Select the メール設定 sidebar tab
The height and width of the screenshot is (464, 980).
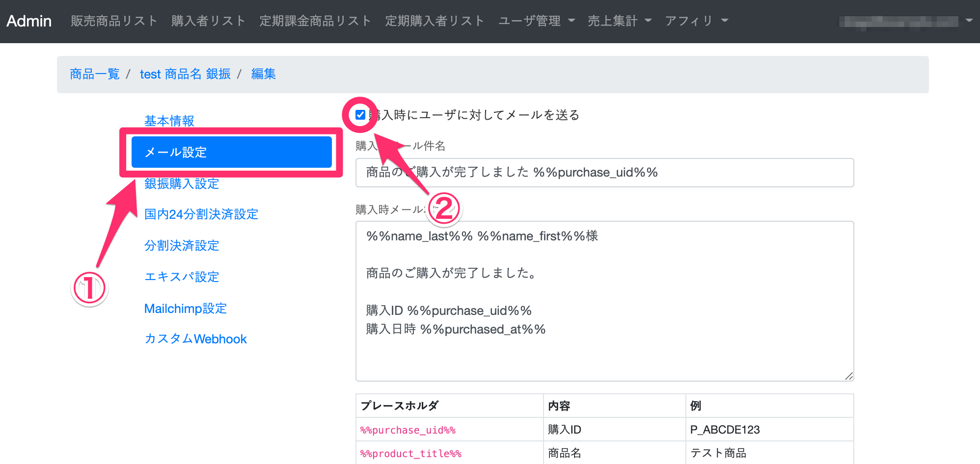[x=231, y=152]
